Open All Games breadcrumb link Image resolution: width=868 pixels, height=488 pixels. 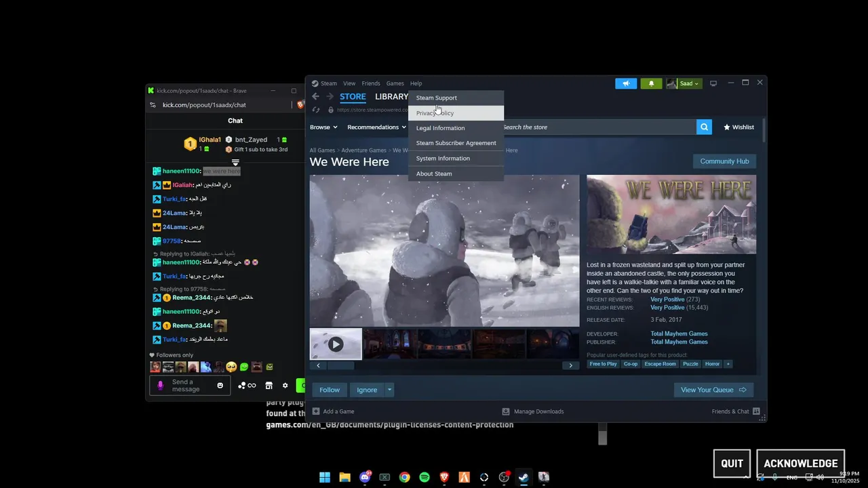point(322,150)
